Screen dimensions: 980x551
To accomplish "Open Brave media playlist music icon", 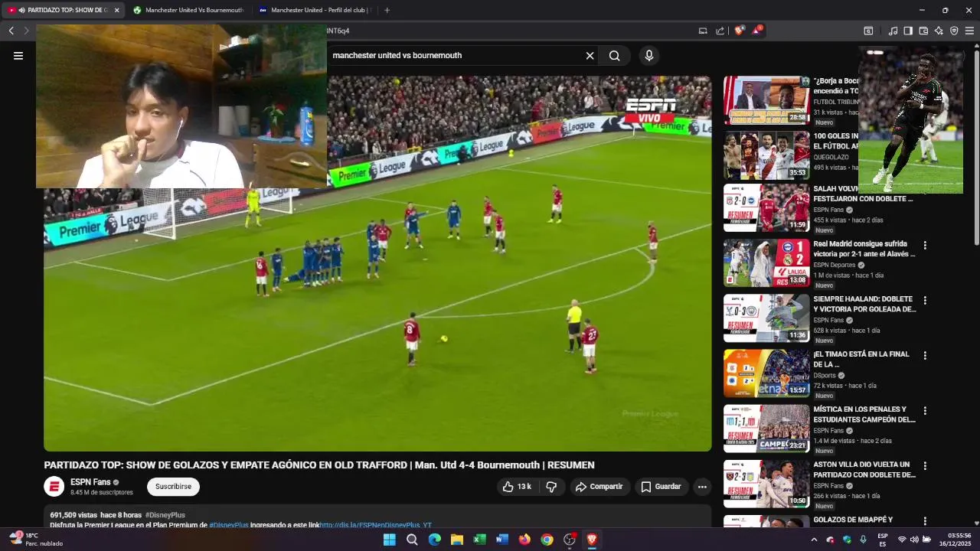I will coord(893,31).
